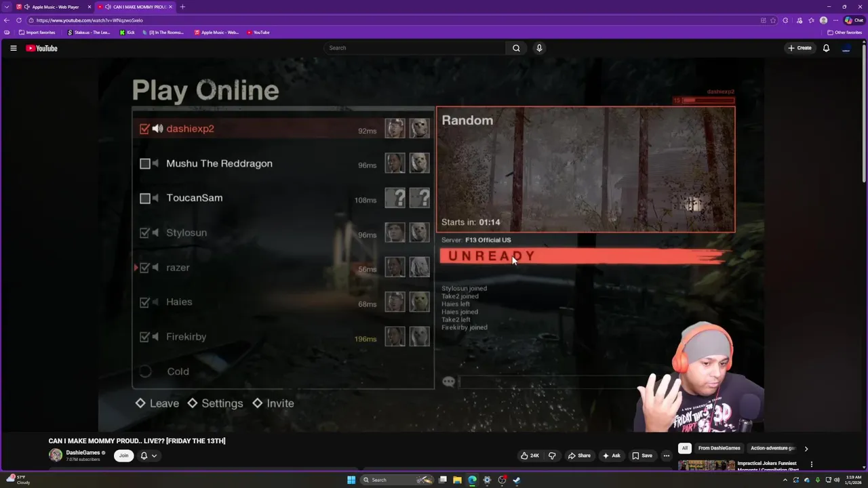
Task: Open the YouTube hamburger guide menu
Action: tap(13, 48)
